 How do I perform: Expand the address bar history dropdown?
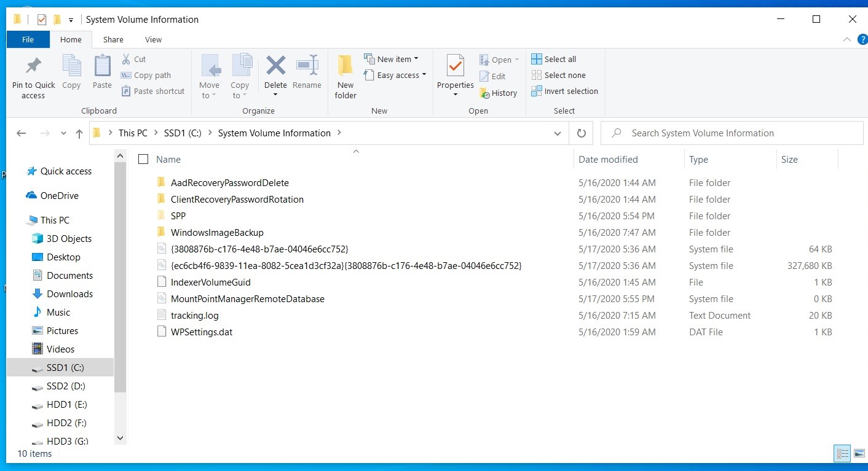click(557, 133)
